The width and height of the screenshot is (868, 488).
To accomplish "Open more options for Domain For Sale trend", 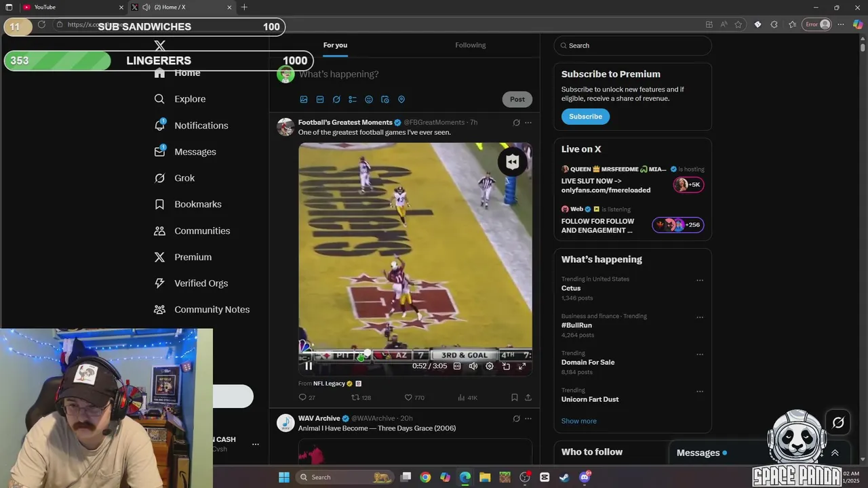I will (x=700, y=354).
